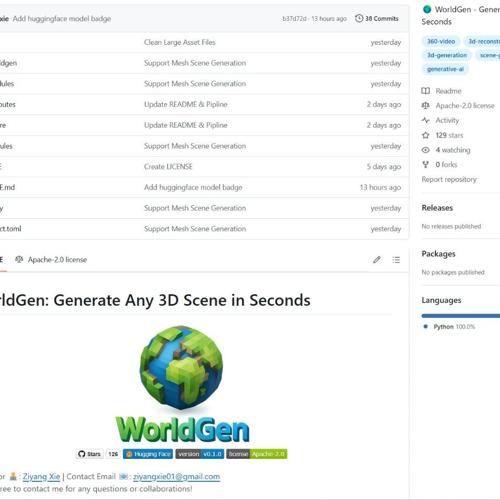Click the eye icon beside 4 watching
Viewport: 500px width, 500px height.
426,150
